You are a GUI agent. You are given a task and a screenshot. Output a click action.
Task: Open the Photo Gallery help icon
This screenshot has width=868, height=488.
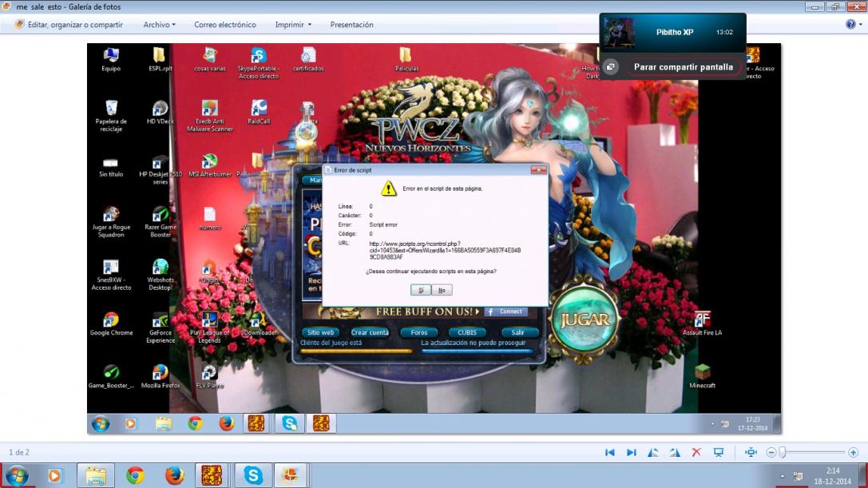coord(850,25)
